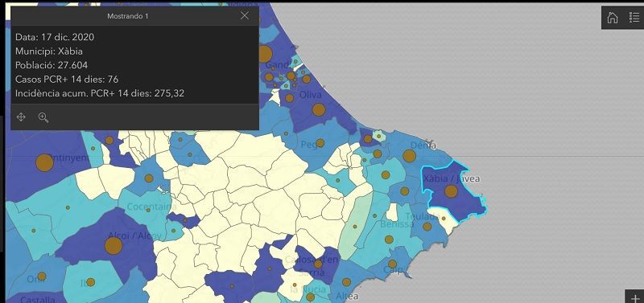Viewport: 644px width, 303px height.
Task: Click the zoom-to magnifier icon in popup
Action: pyautogui.click(x=43, y=117)
